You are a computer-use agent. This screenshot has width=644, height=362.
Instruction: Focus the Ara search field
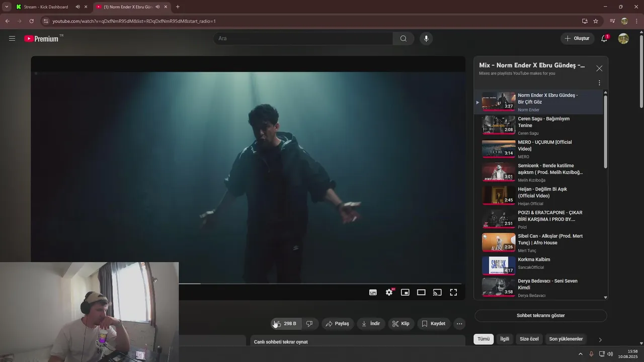tap(303, 38)
